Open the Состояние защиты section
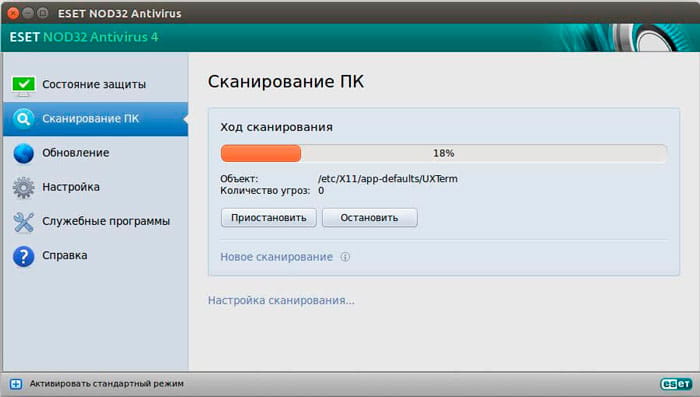 point(95,85)
